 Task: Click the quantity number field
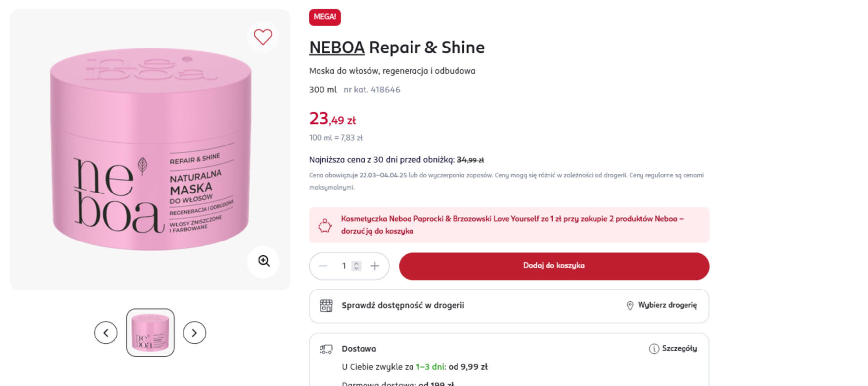pyautogui.click(x=347, y=266)
